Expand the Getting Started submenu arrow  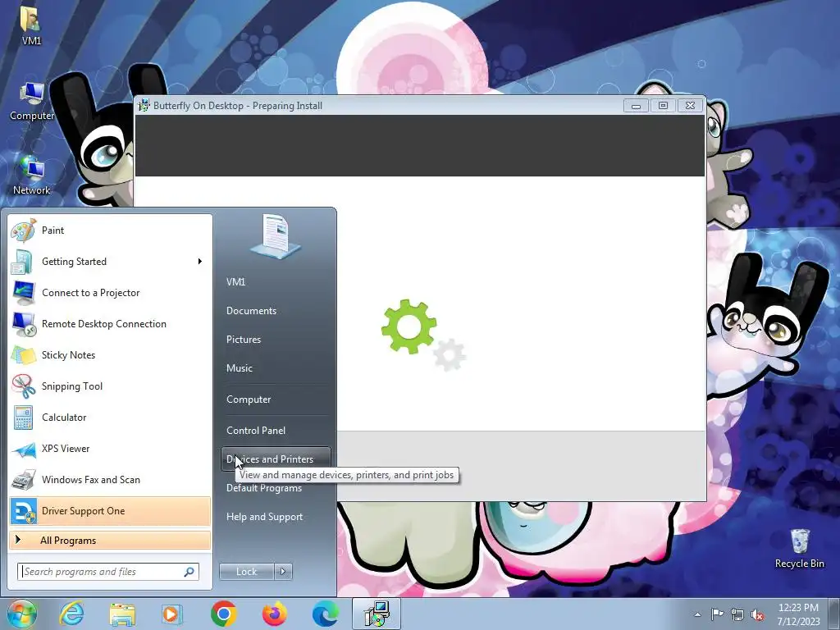(200, 262)
